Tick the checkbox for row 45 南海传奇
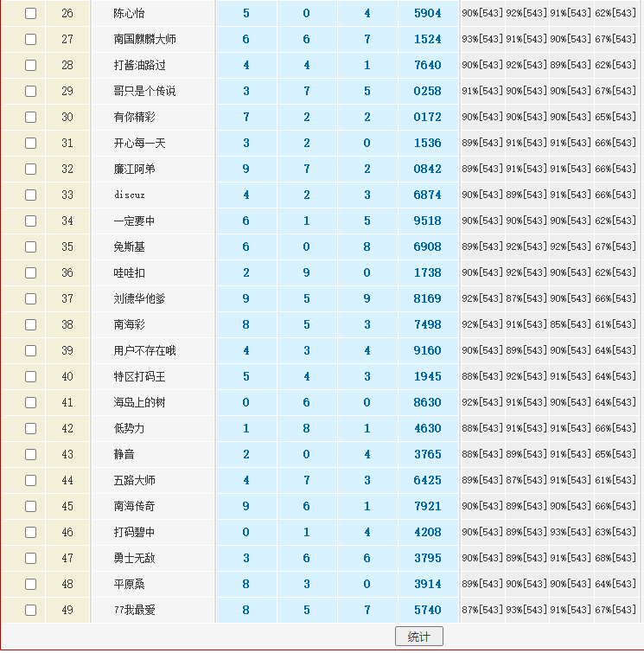 (30, 507)
